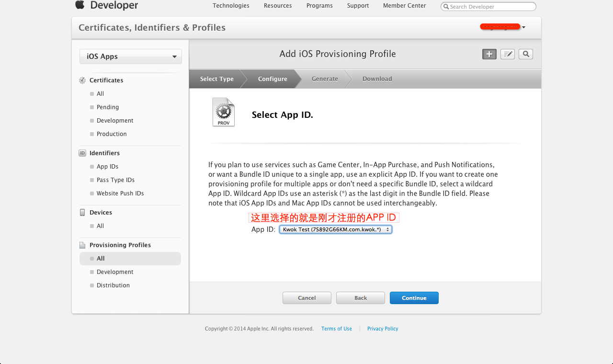This screenshot has height=364, width=613.
Task: Click the Devices sidebar heading
Action: click(x=101, y=213)
